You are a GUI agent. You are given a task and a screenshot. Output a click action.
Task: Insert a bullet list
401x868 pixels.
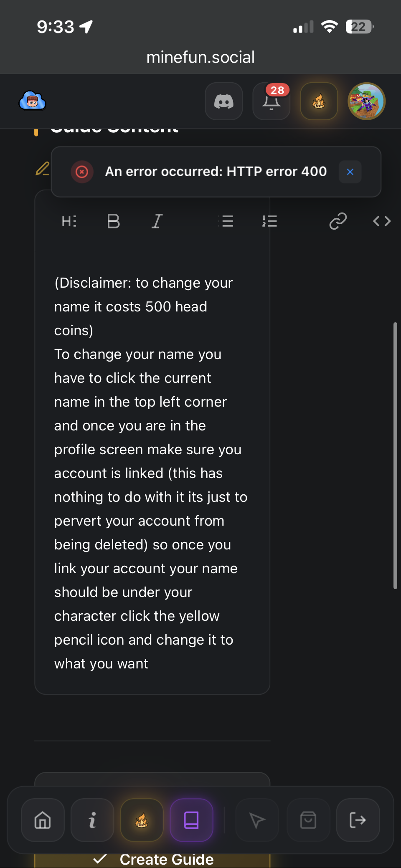227,221
